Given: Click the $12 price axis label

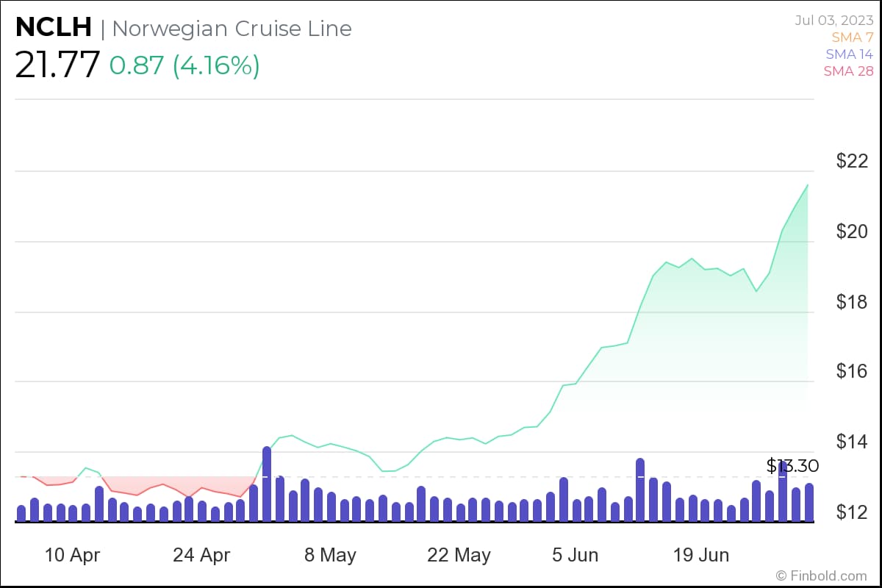Looking at the screenshot, I should 852,512.
